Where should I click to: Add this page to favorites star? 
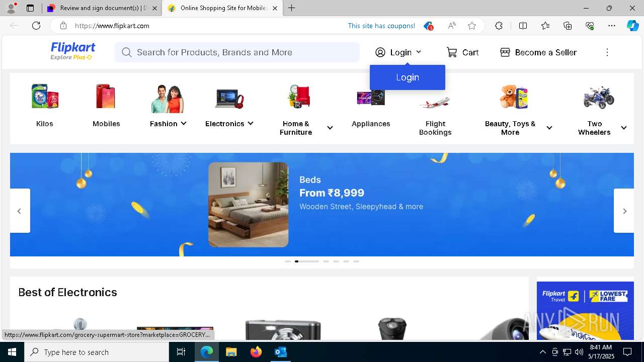[472, 26]
